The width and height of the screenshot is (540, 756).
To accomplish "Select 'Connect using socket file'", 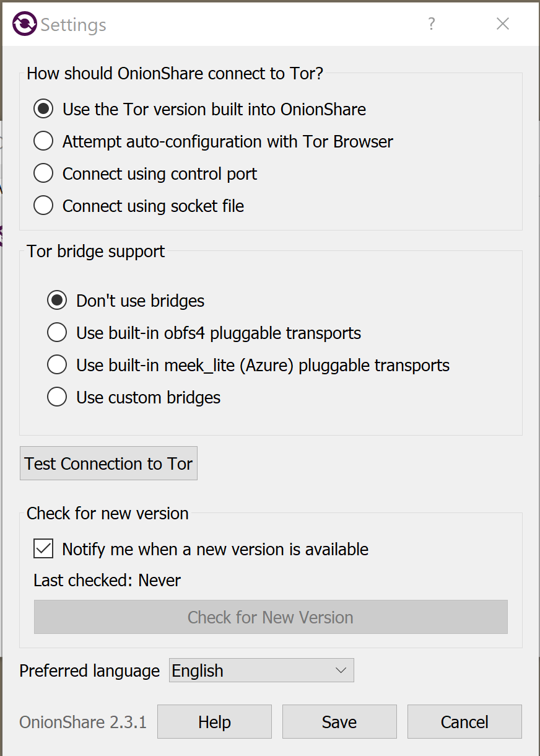I will pos(43,206).
